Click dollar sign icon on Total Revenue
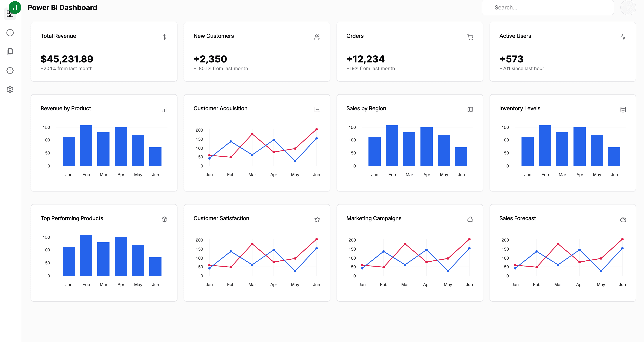 point(164,37)
